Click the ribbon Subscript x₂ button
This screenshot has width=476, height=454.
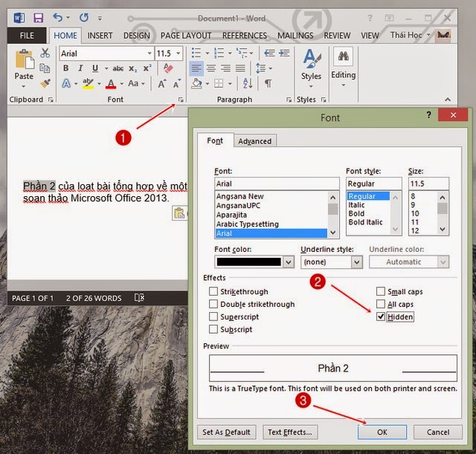(132, 69)
